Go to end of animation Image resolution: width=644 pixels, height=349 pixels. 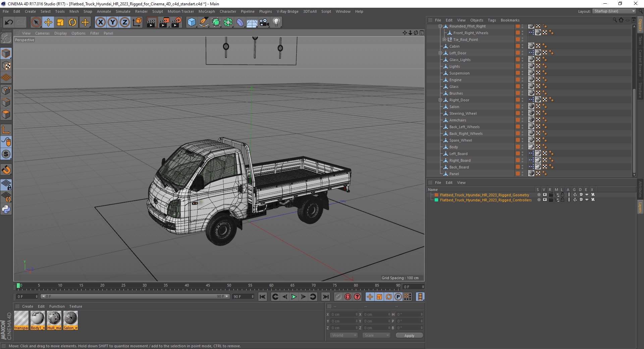point(325,297)
